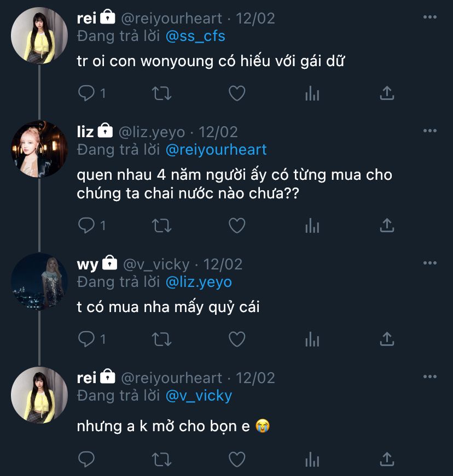This screenshot has width=453, height=476.
Task: Open the @ss_cfs profile link
Action: click(195, 36)
